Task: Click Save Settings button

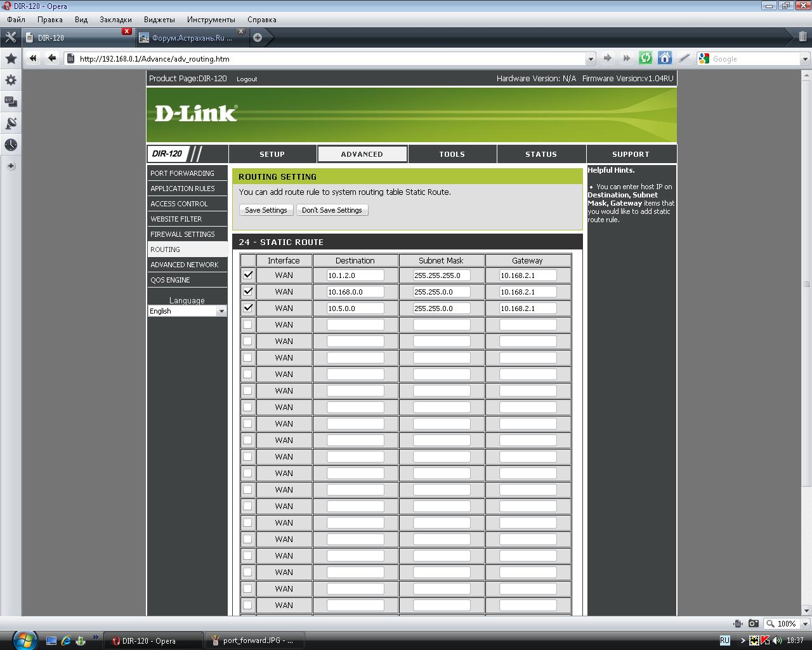Action: pyautogui.click(x=266, y=210)
